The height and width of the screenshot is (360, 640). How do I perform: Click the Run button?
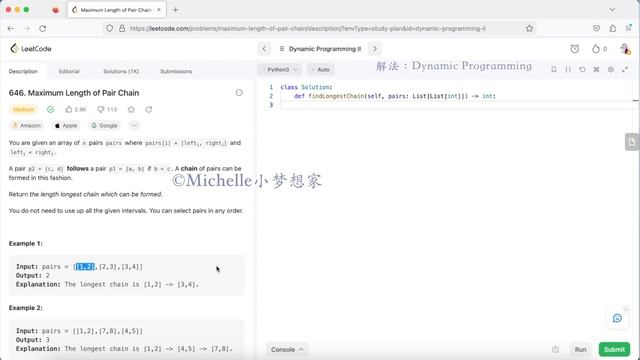[580, 350]
